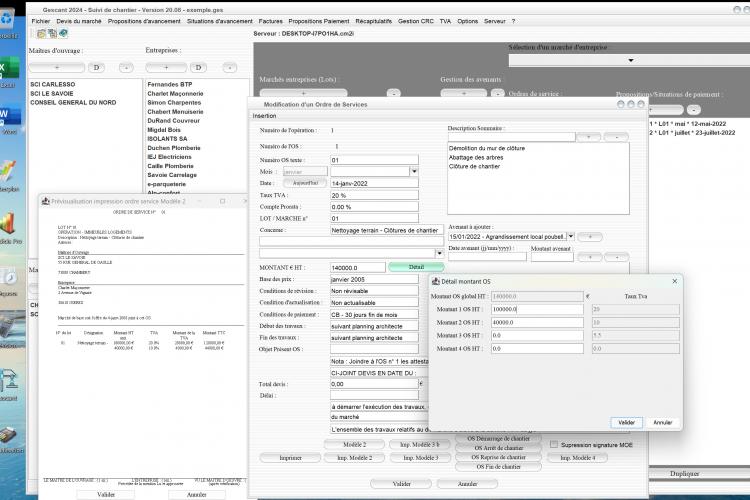Open the Sélection d'un marché d'entreprise dropdown
750x500 pixels.
pyautogui.click(x=630, y=60)
